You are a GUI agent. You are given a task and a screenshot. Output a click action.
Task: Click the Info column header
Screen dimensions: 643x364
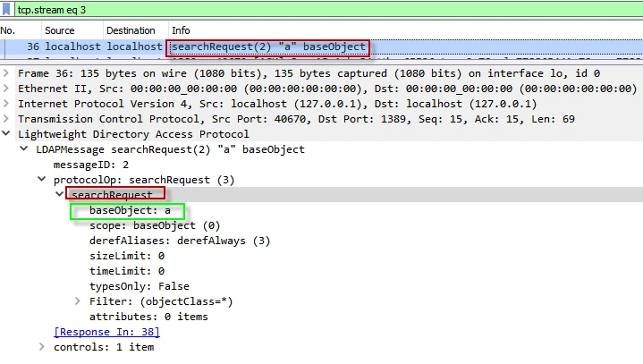tap(181, 30)
